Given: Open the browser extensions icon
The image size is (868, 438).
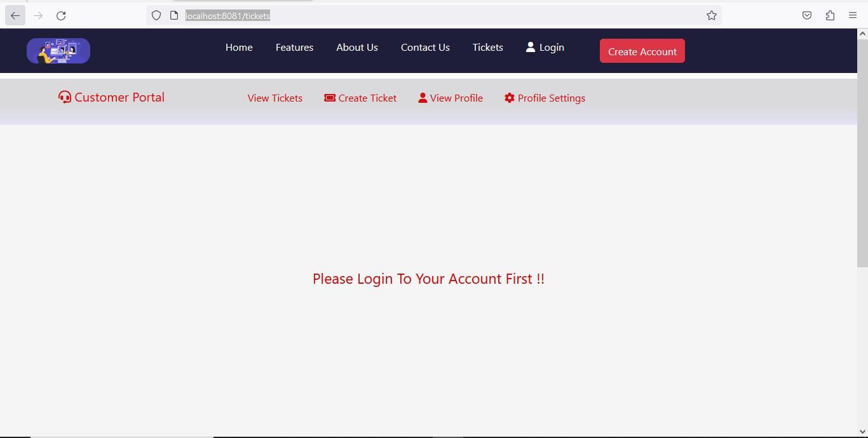Looking at the screenshot, I should pos(830,16).
